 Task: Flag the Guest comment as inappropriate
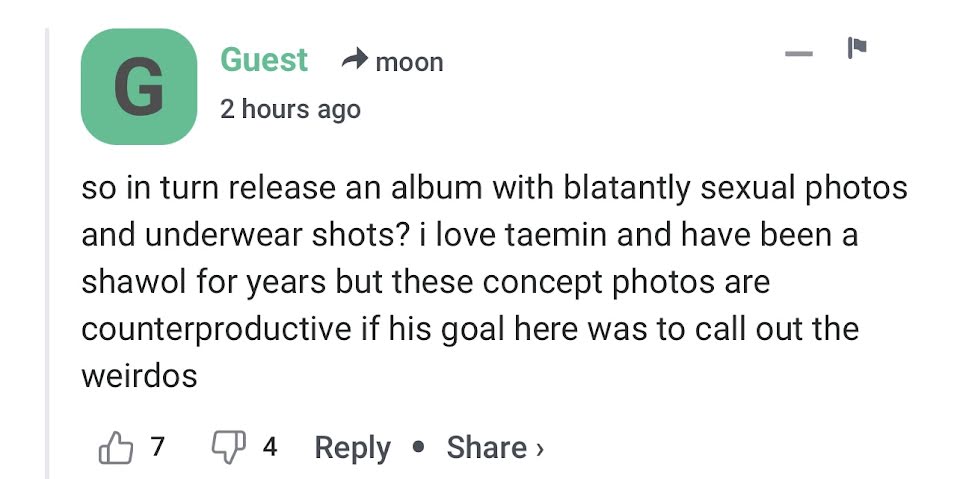tap(856, 48)
